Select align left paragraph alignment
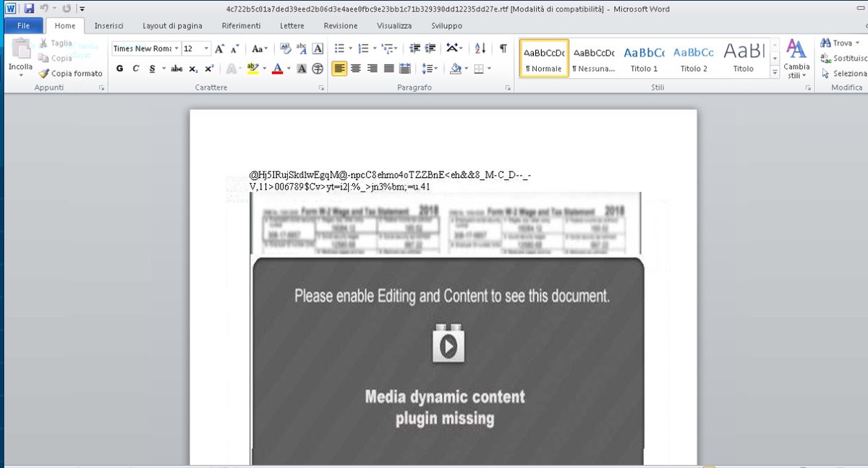Screen dimensions: 868x468 pyautogui.click(x=339, y=69)
